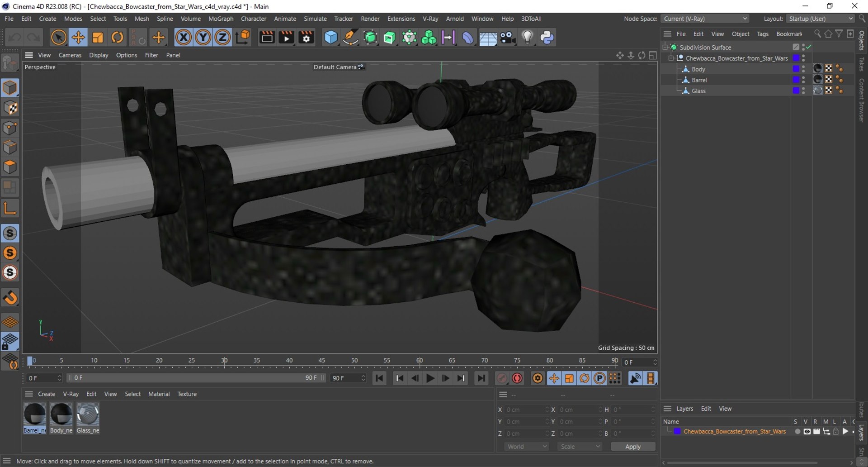
Task: Switch to Points mode in left sidebar
Action: [10, 128]
